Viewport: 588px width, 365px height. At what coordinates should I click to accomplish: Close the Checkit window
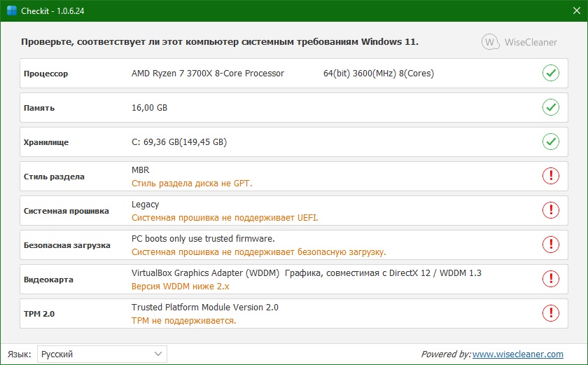(x=577, y=11)
